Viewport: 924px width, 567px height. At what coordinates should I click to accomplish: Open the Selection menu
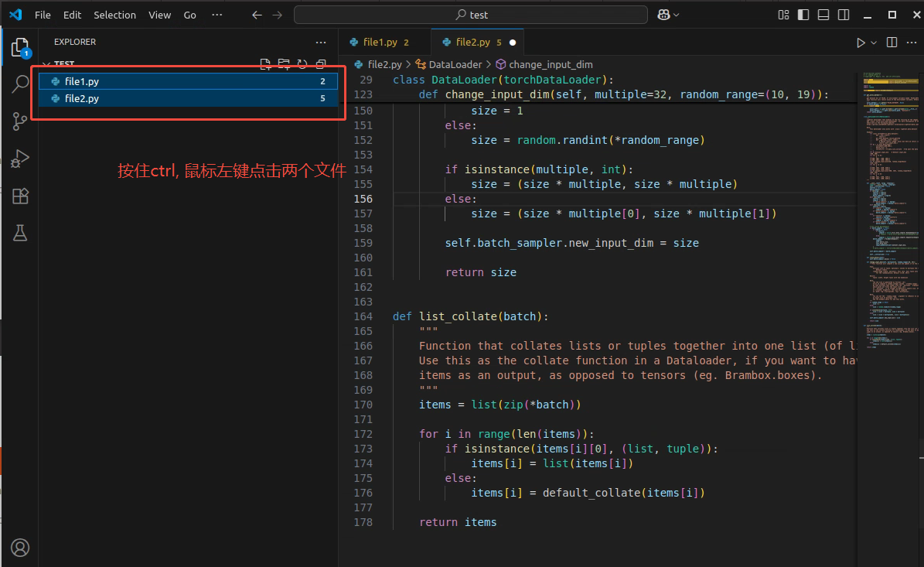[x=114, y=15]
